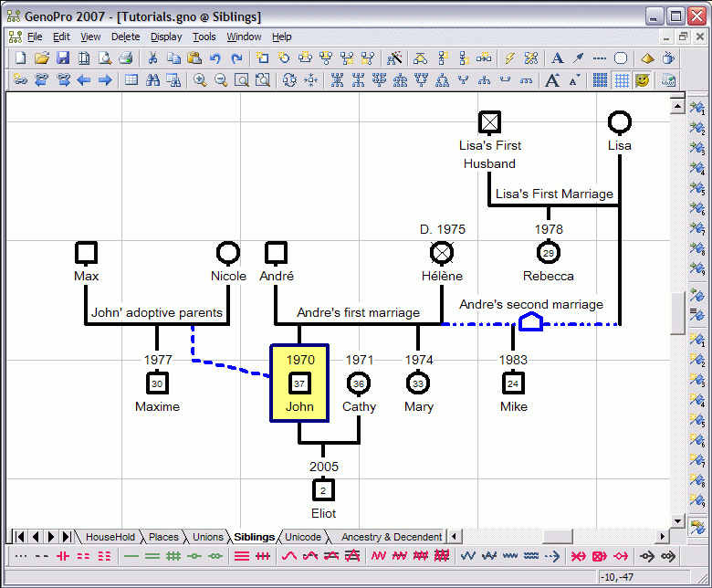
Task: Select Eliot's square symbol
Action: pyautogui.click(x=323, y=490)
